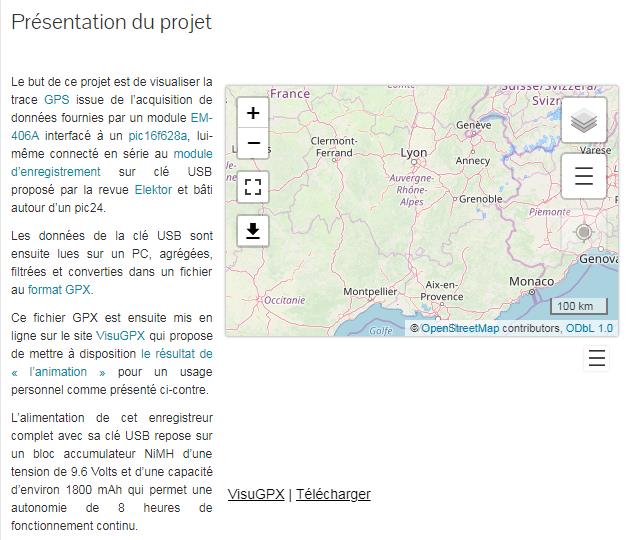Open the pic16f628a link

pyautogui.click(x=158, y=136)
